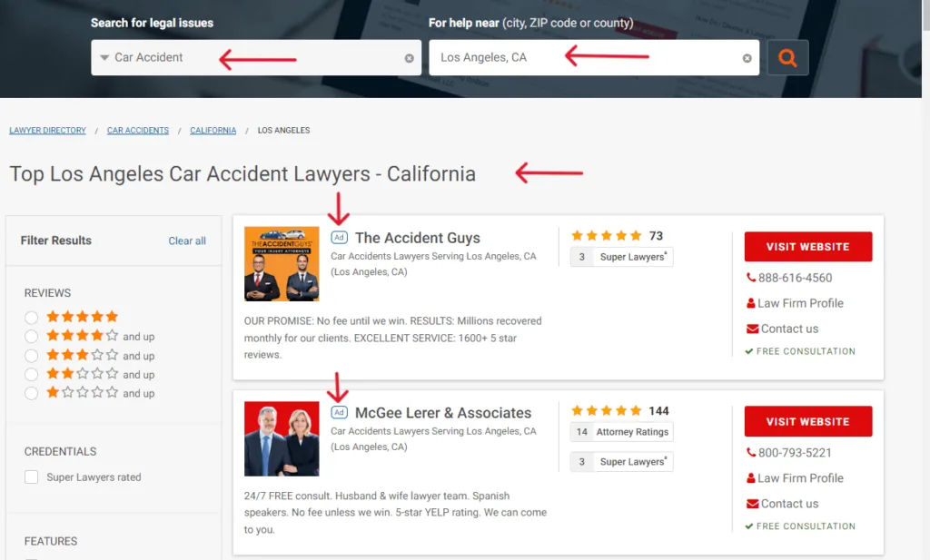
Task: Select one star and up filter
Action: [x=32, y=393]
